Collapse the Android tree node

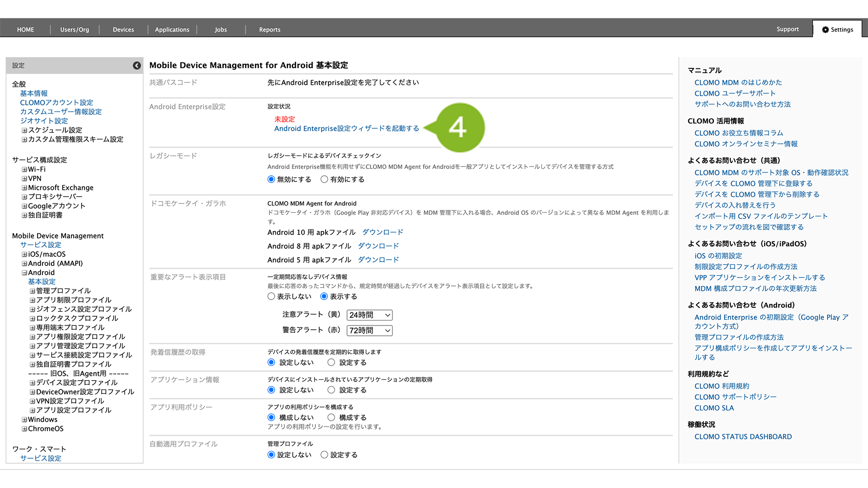point(24,273)
